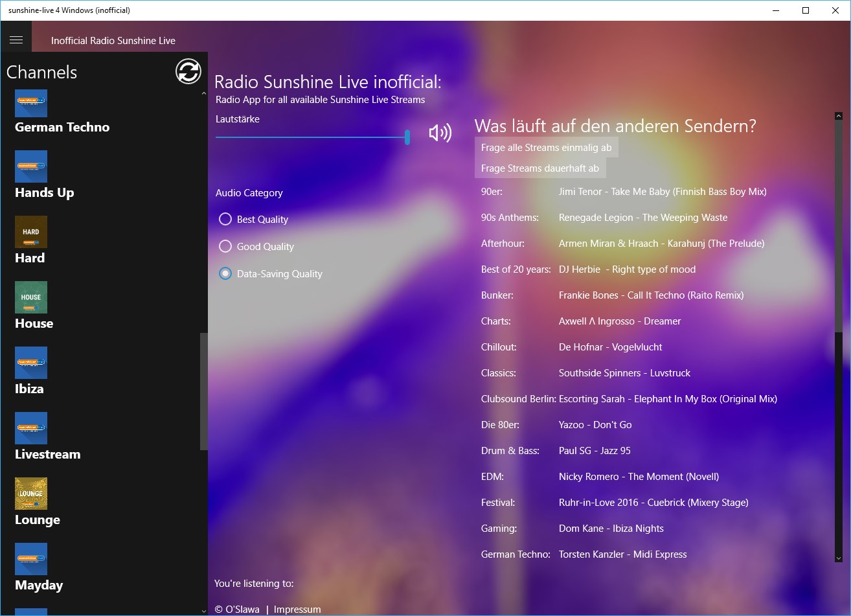The image size is (851, 616).
Task: Click the 'Die 80er:' station label
Action: click(x=500, y=425)
